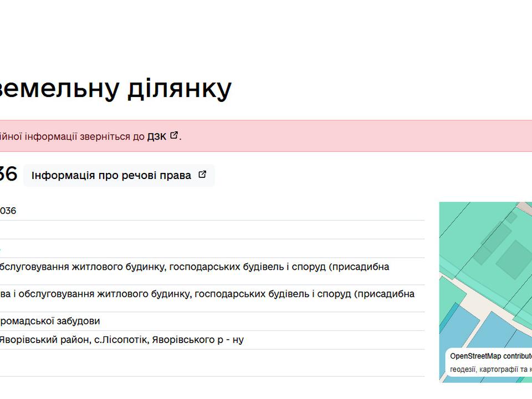Viewport: 532px width, 399px height.
Task: Click the first житлового будинку purpose row
Action: pyautogui.click(x=194, y=267)
